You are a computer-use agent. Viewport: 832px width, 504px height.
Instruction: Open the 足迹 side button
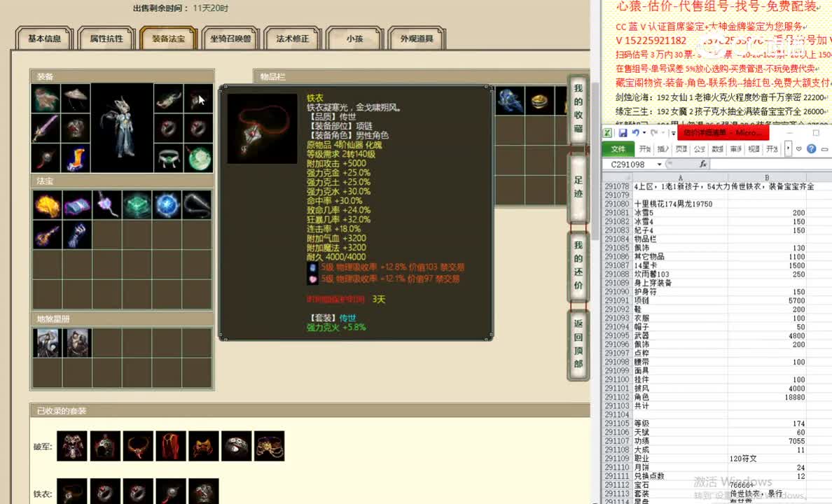pos(578,187)
